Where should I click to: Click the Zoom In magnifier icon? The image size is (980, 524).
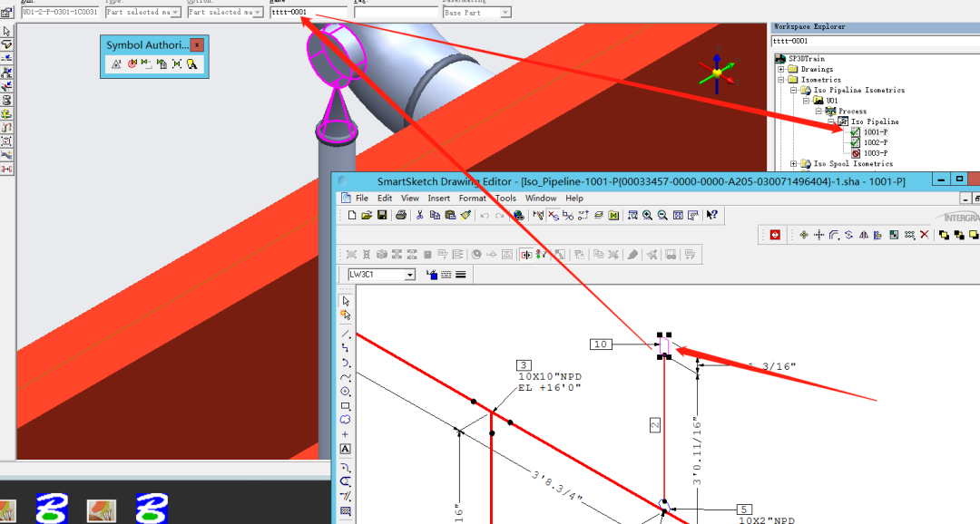coord(648,216)
